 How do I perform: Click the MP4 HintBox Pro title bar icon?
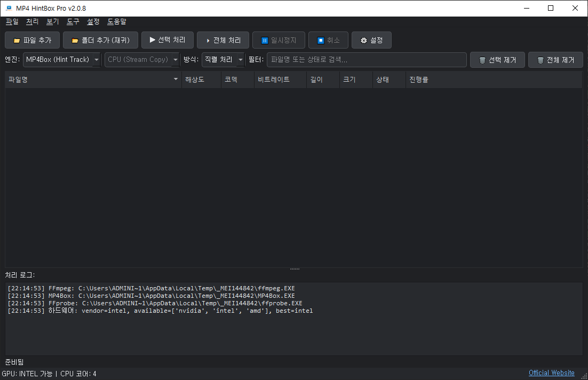click(x=9, y=8)
